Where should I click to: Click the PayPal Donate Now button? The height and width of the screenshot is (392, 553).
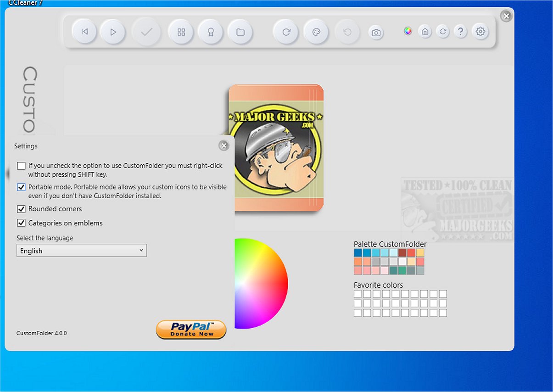click(x=191, y=330)
